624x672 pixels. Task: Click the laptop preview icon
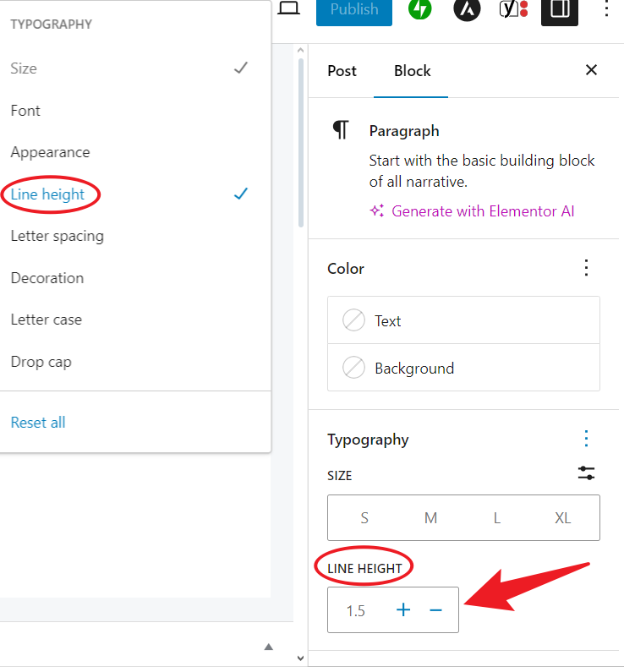coord(289,8)
